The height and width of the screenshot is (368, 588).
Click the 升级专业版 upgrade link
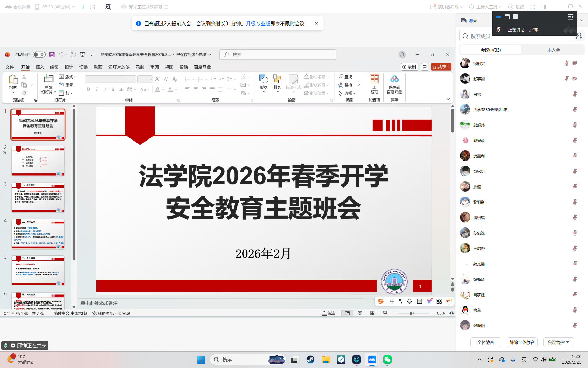(258, 23)
